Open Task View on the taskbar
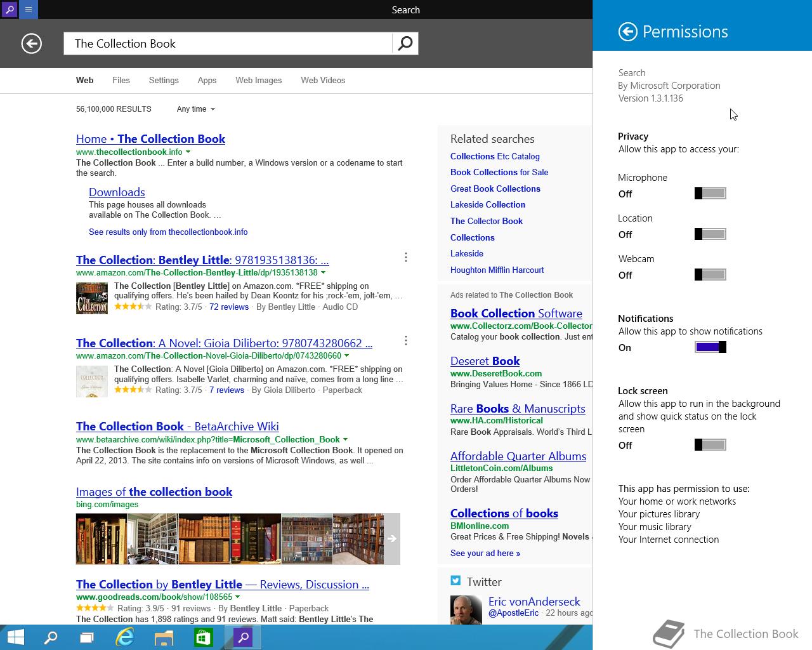 click(x=86, y=637)
